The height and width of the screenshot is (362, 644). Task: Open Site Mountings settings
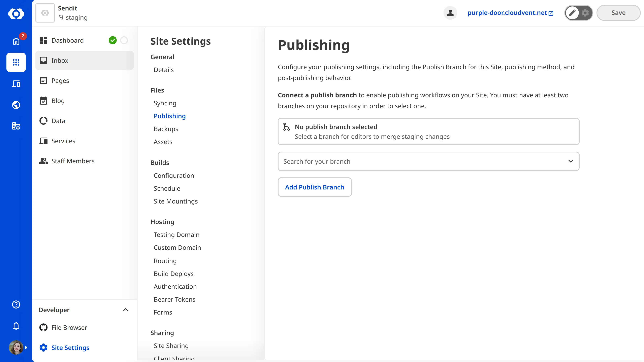175,201
